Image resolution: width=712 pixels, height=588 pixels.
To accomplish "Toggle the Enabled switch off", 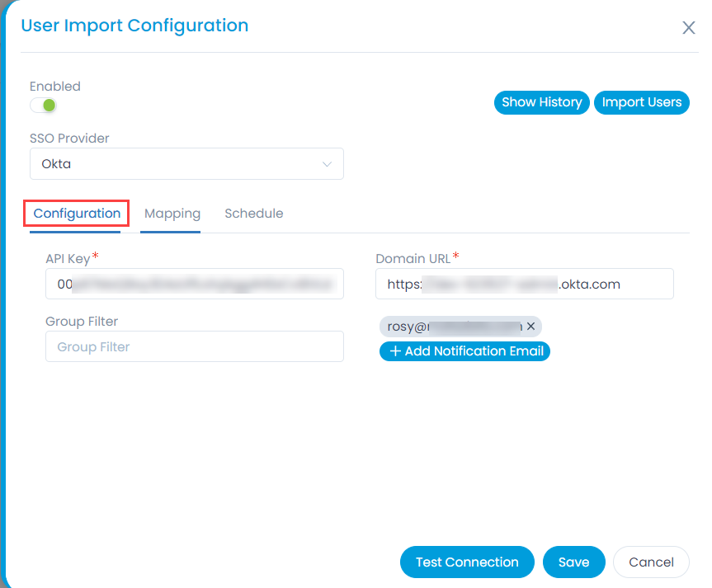I will tap(43, 106).
